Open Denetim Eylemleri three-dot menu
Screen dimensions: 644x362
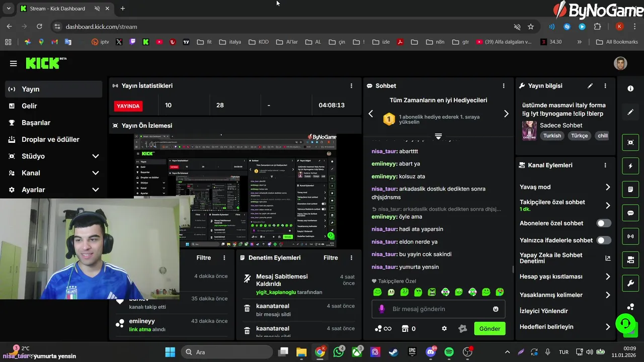351,257
